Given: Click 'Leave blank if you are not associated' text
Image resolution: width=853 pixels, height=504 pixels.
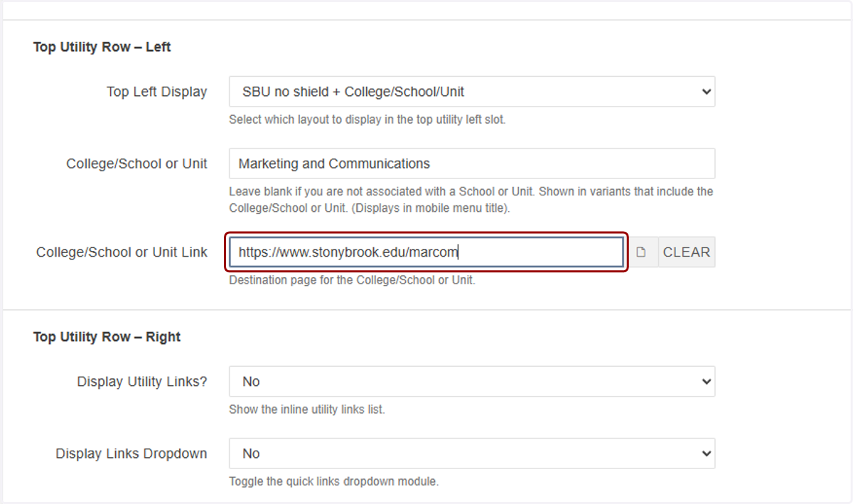Looking at the screenshot, I should pos(471,200).
